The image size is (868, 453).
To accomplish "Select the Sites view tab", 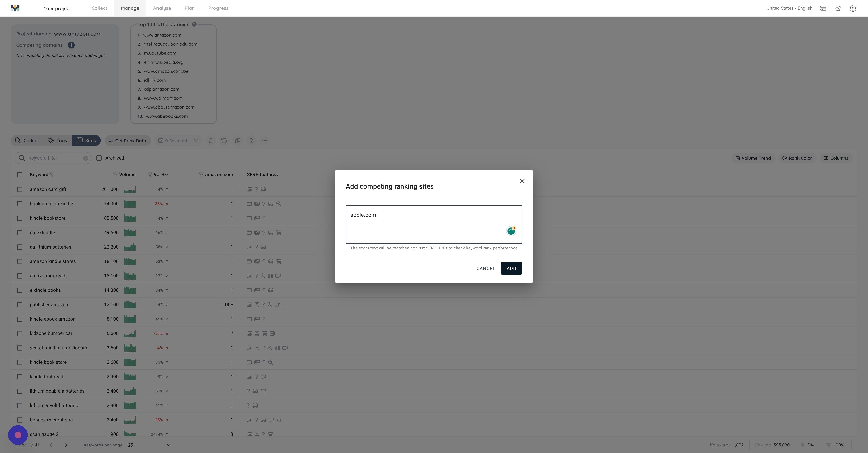I will tap(86, 141).
